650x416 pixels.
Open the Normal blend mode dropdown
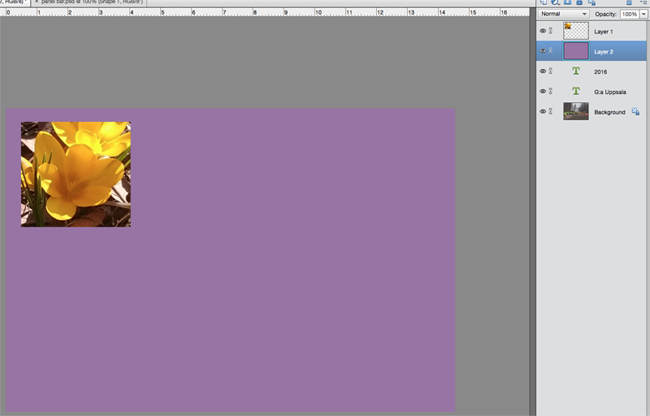564,14
